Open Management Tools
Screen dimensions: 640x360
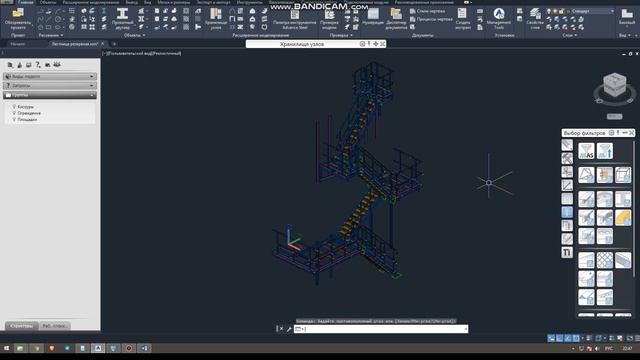pos(499,19)
